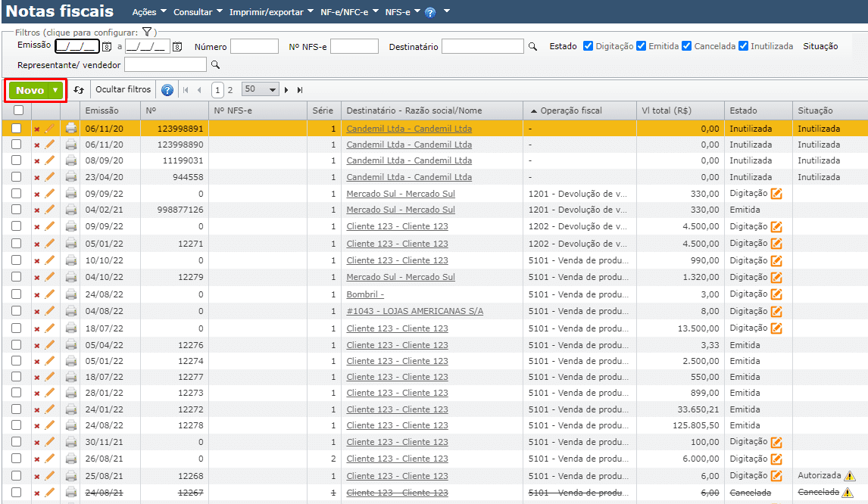Screen dimensions: 868x504
Task: Open the NF-e/NFC-e menu
Action: tap(344, 12)
